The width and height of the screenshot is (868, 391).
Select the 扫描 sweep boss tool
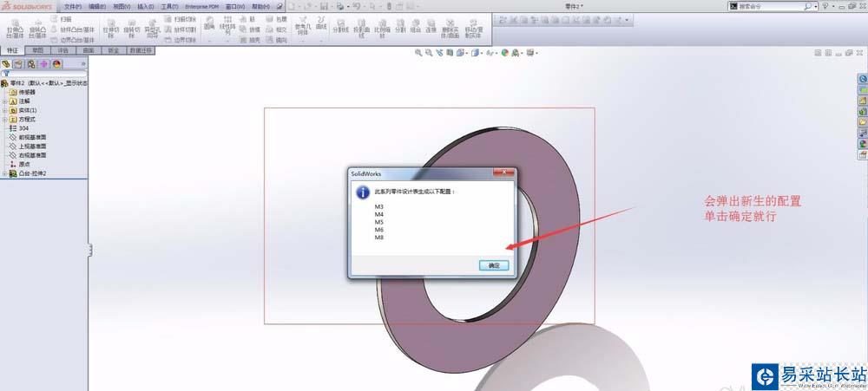62,19
